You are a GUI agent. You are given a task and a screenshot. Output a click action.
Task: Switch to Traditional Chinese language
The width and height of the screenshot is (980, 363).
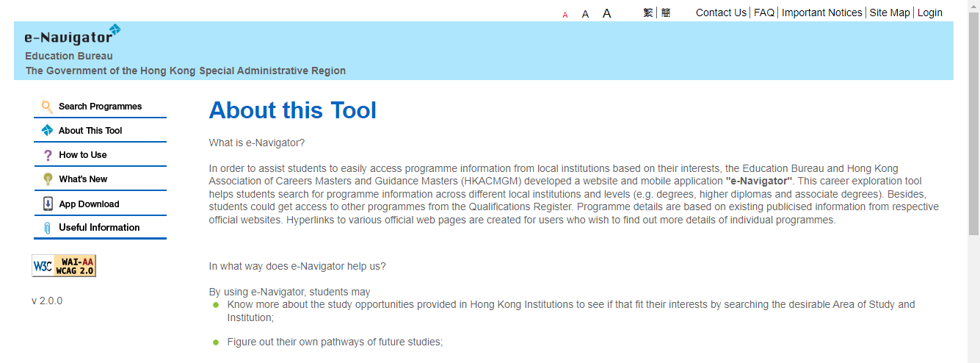point(648,12)
